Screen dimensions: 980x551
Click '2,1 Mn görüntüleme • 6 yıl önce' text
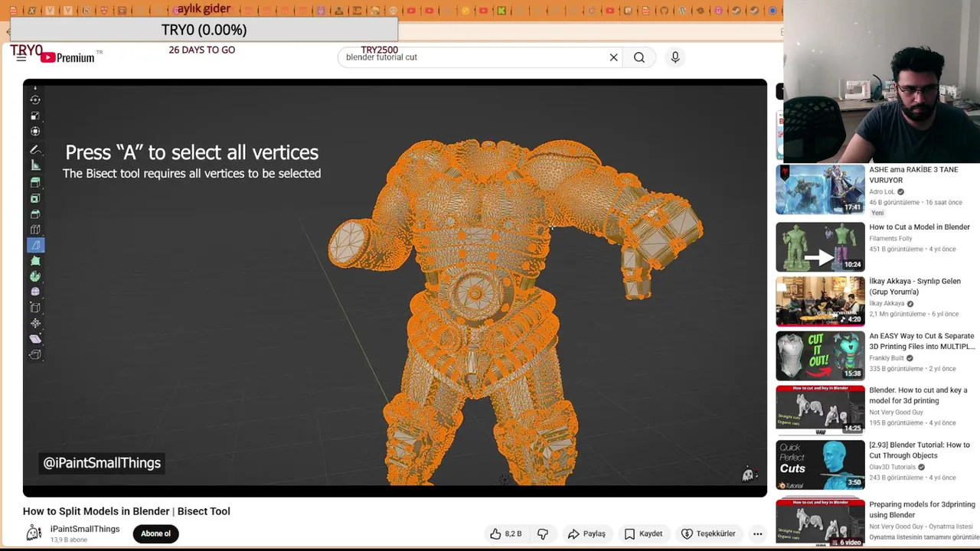(x=913, y=314)
